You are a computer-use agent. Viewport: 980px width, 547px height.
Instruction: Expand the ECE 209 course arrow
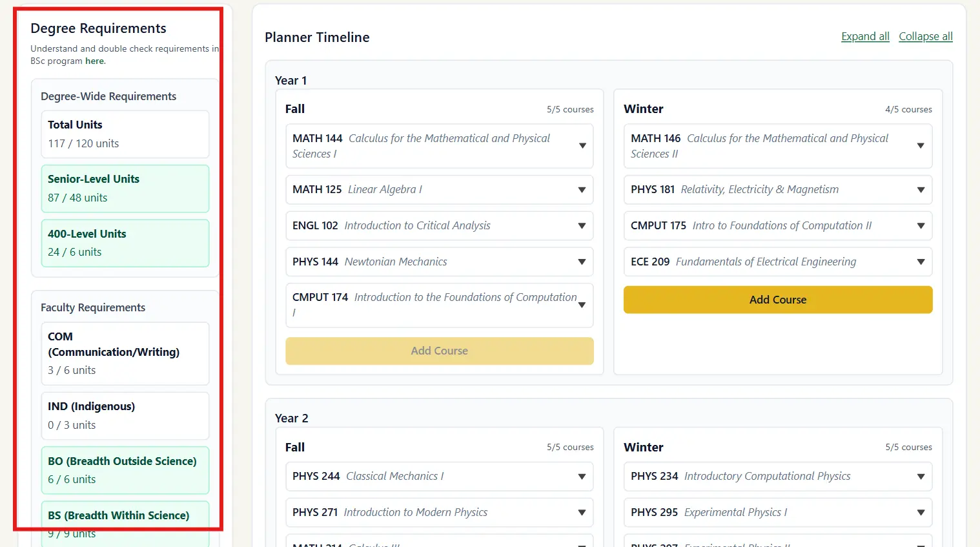[x=921, y=262]
